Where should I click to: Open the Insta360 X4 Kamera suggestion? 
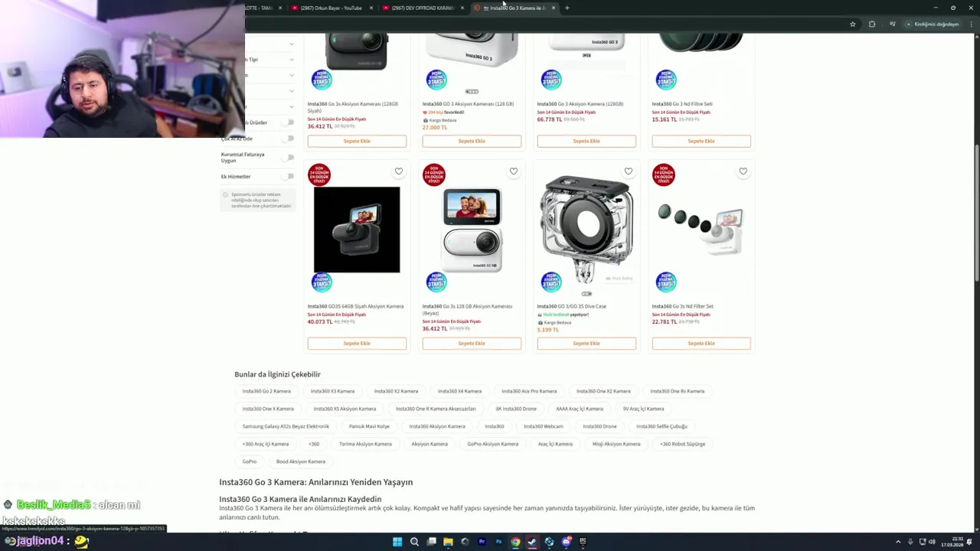click(x=459, y=391)
